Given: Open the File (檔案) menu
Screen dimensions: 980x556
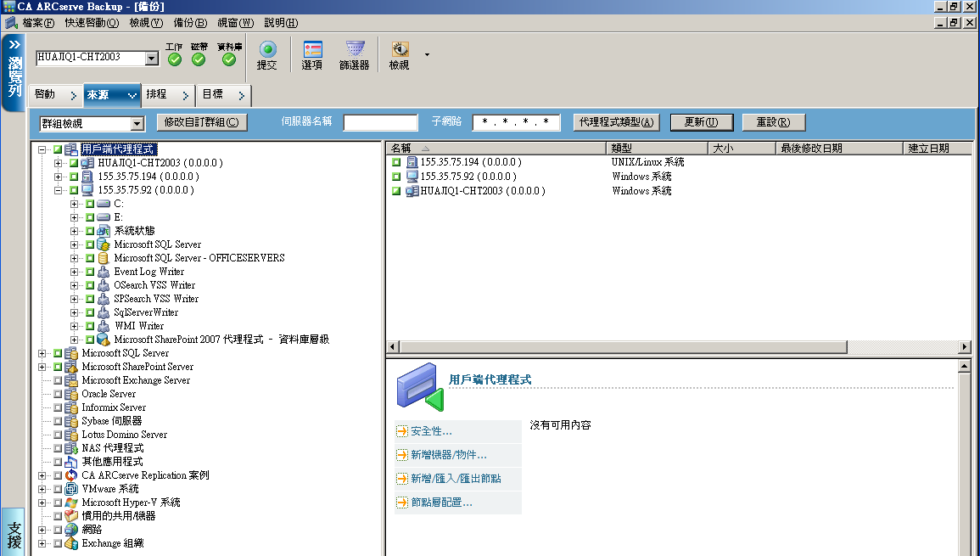Looking at the screenshot, I should pos(38,23).
